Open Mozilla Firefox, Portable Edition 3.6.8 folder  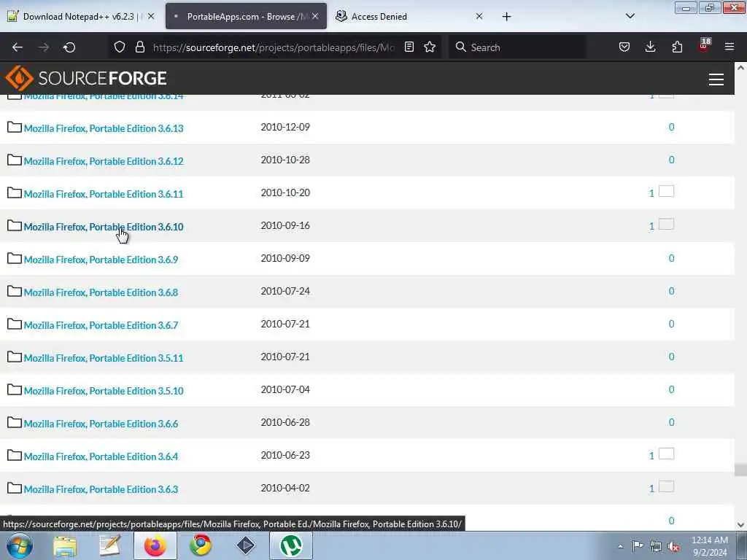[101, 292]
